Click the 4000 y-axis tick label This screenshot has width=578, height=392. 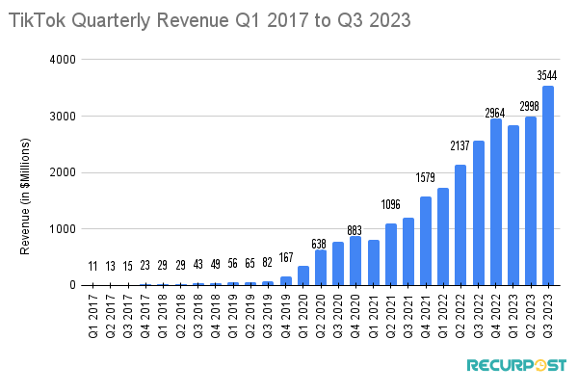coord(63,60)
